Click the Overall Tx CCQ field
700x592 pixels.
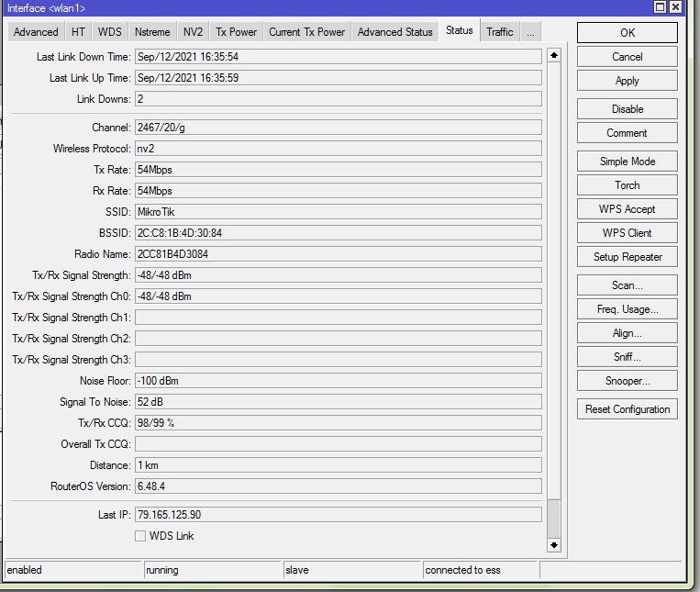click(x=339, y=444)
